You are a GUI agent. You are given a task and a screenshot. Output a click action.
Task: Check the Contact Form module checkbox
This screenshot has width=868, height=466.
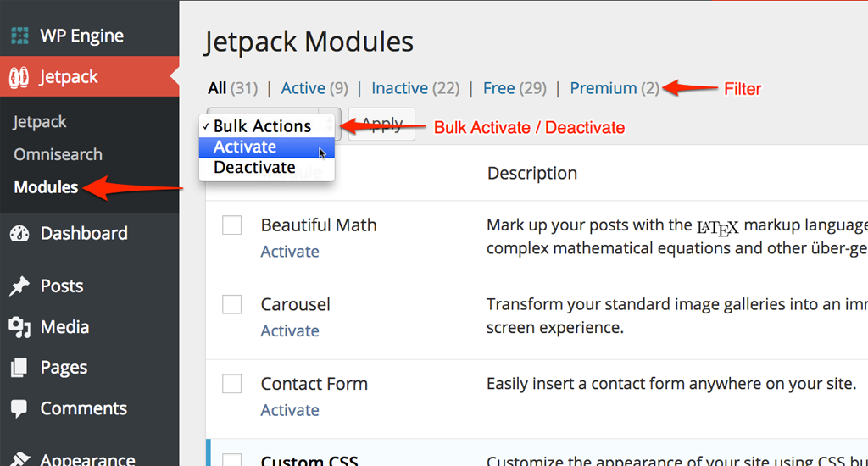[232, 383]
